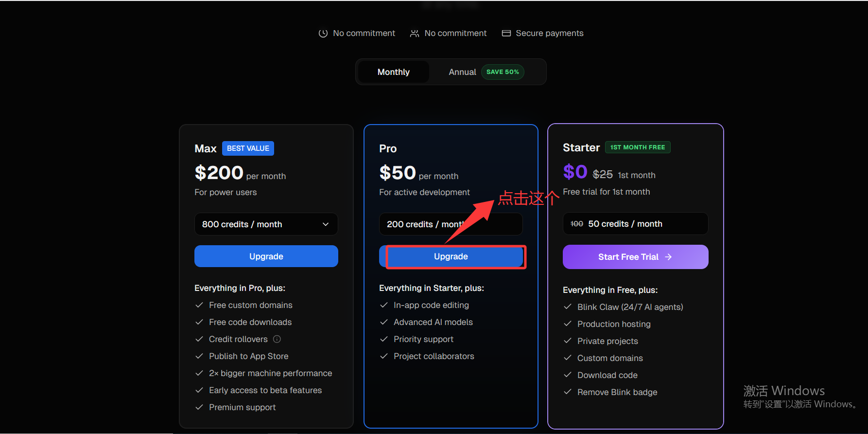The height and width of the screenshot is (434, 868).
Task: Open the 800 credits / month dropdown
Action: pyautogui.click(x=266, y=224)
